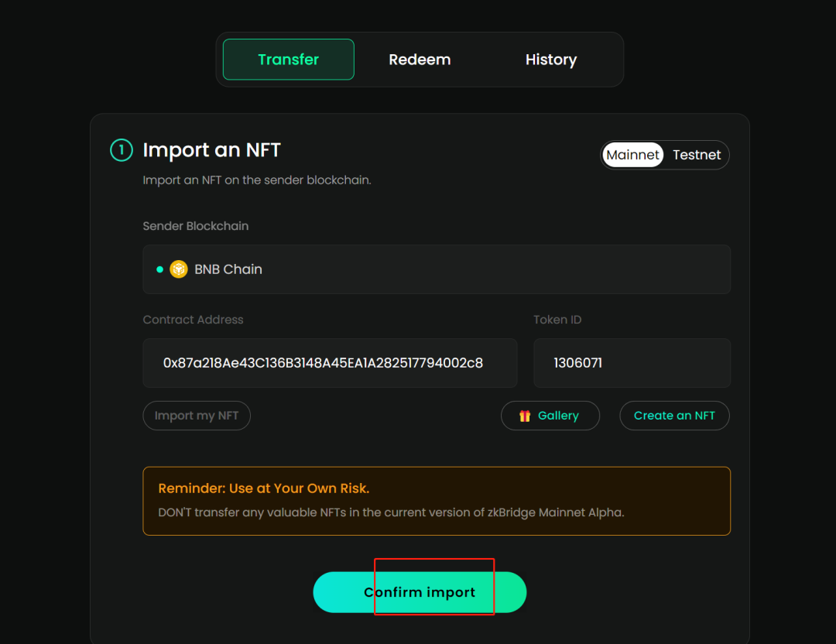Open the NFT Gallery
The height and width of the screenshot is (644, 836).
[550, 416]
